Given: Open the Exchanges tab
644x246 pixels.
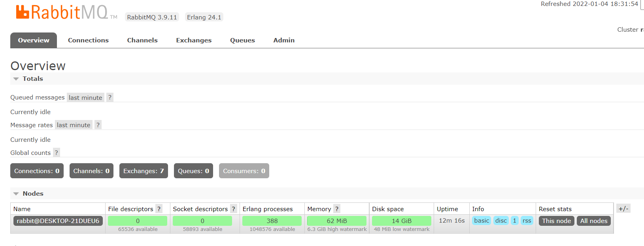Looking at the screenshot, I should click(194, 40).
